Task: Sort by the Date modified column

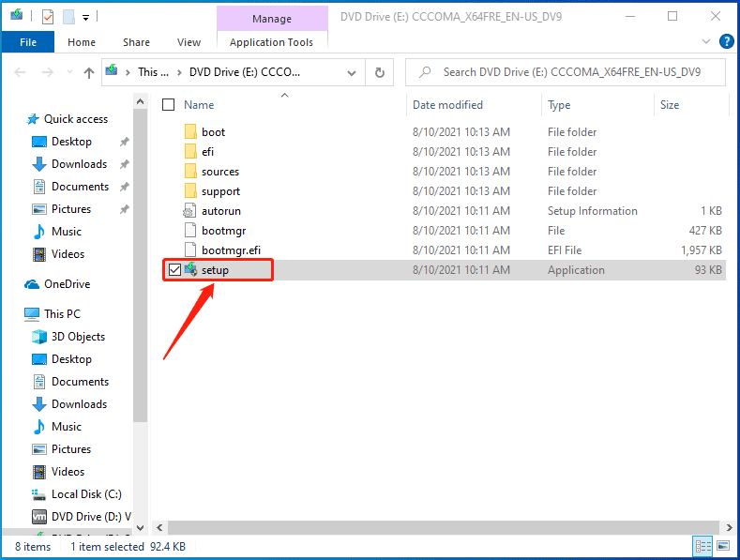Action: click(447, 105)
